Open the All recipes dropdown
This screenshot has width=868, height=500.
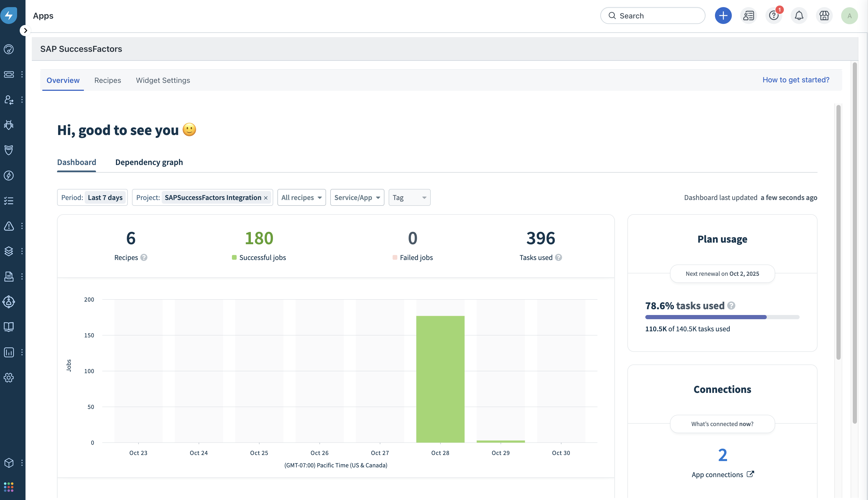pyautogui.click(x=301, y=197)
